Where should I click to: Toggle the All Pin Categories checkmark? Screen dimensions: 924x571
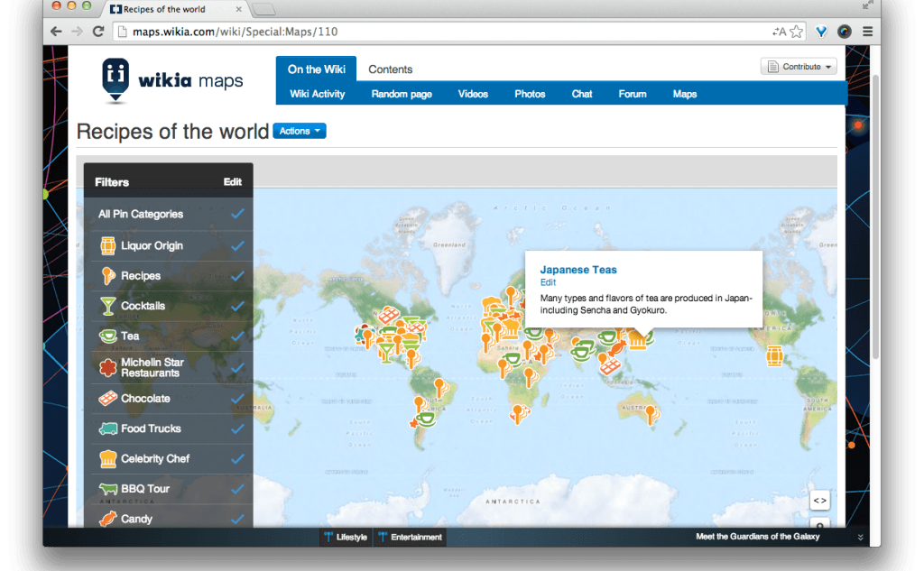237,214
